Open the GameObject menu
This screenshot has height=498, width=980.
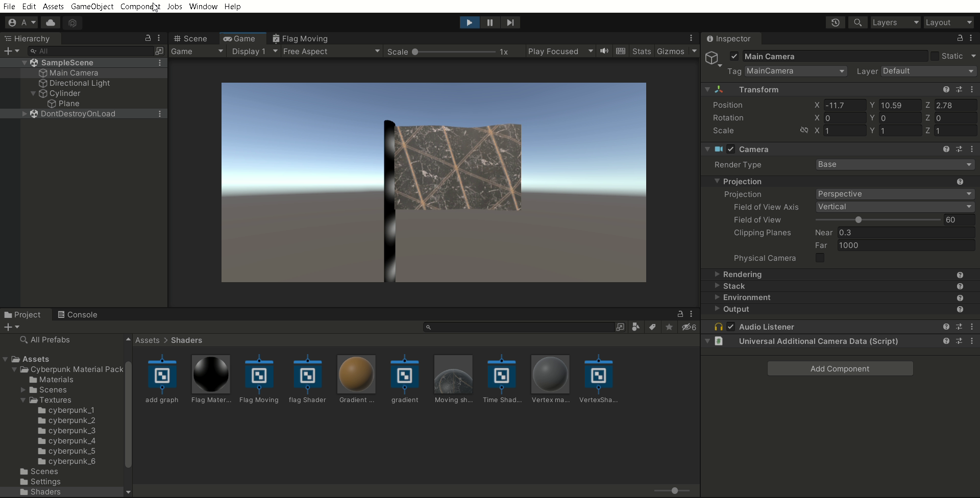pos(92,7)
